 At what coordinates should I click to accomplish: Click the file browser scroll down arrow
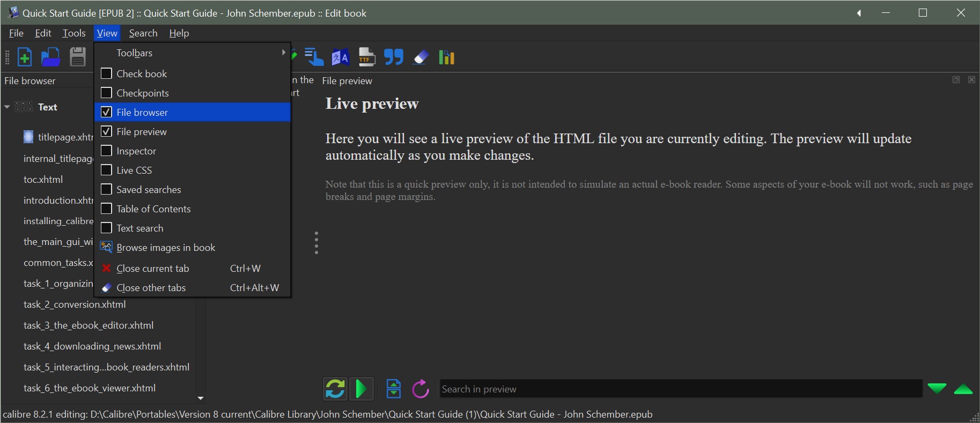(x=201, y=398)
